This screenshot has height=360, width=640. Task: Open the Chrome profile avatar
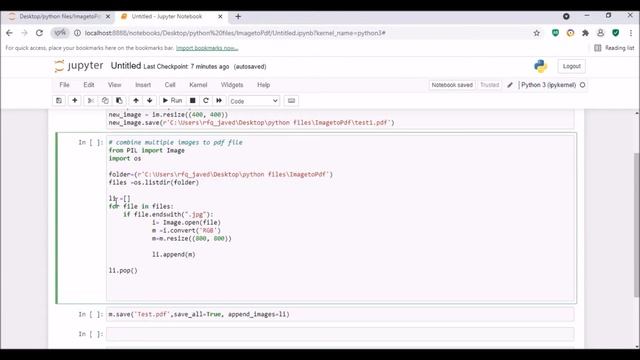(600, 33)
